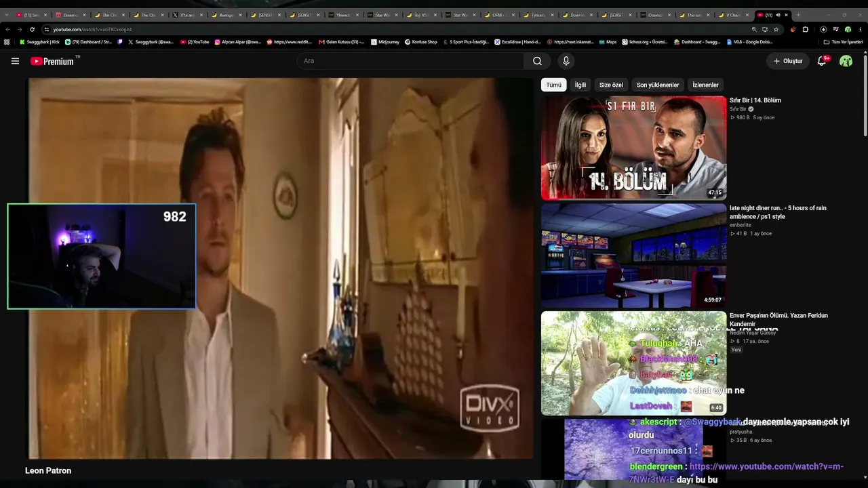Open Sıfır Bir 14. Bölüm thumbnail
The image size is (868, 488).
pyautogui.click(x=633, y=148)
